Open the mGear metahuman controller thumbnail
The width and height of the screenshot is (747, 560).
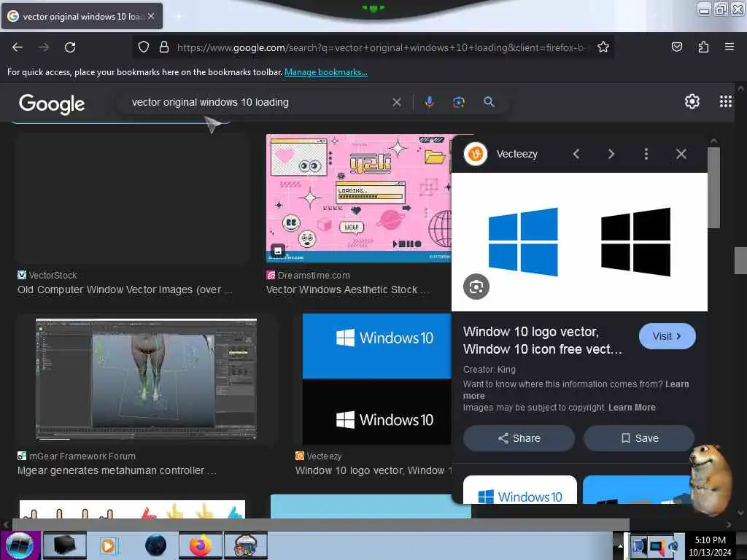[146, 379]
